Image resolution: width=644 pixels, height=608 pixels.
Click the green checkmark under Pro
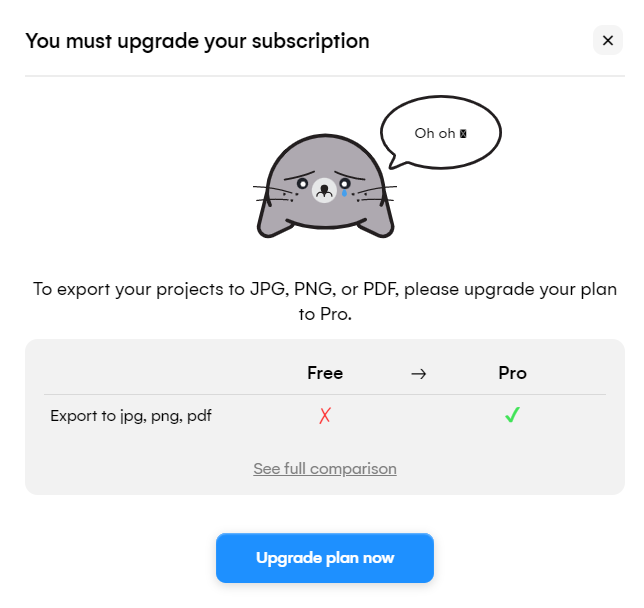(x=513, y=415)
